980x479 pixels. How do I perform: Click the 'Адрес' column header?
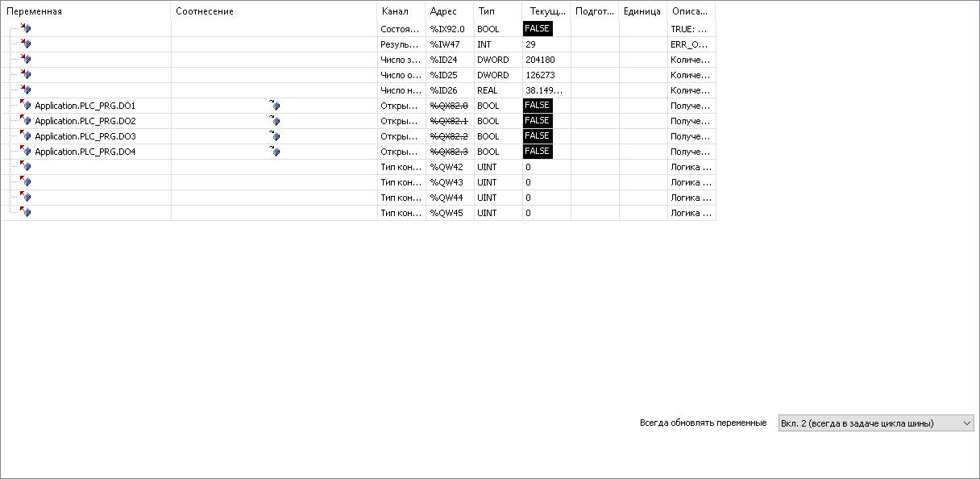pos(443,11)
